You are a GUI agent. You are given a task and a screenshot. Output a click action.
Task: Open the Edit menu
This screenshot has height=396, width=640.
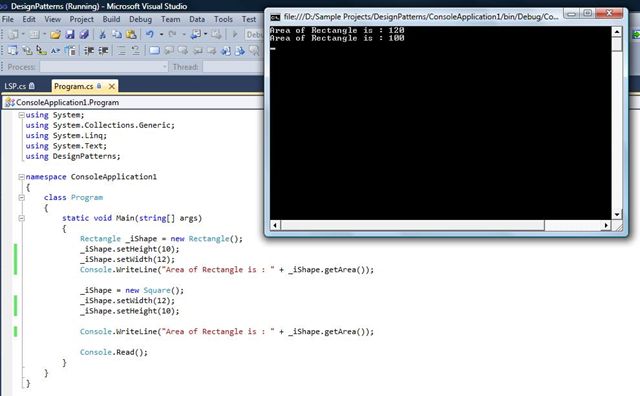[29, 19]
